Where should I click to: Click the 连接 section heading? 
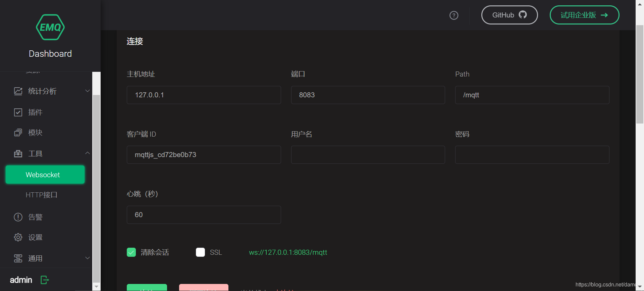[x=135, y=41]
